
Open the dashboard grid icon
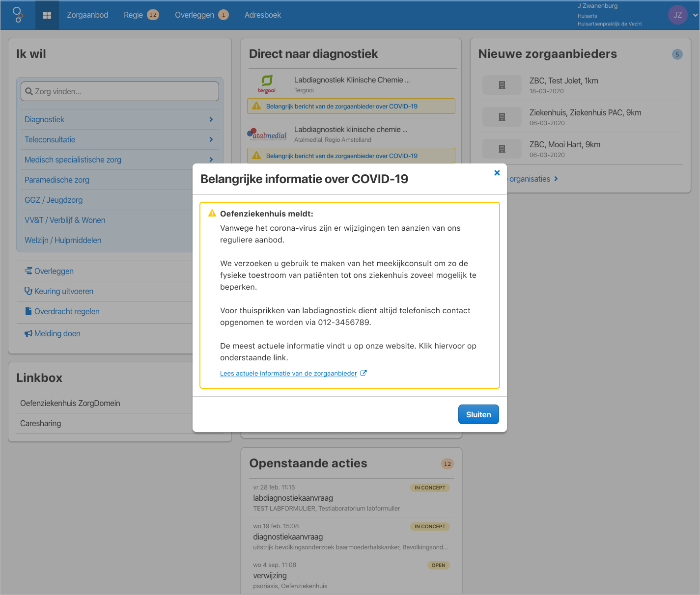[47, 15]
